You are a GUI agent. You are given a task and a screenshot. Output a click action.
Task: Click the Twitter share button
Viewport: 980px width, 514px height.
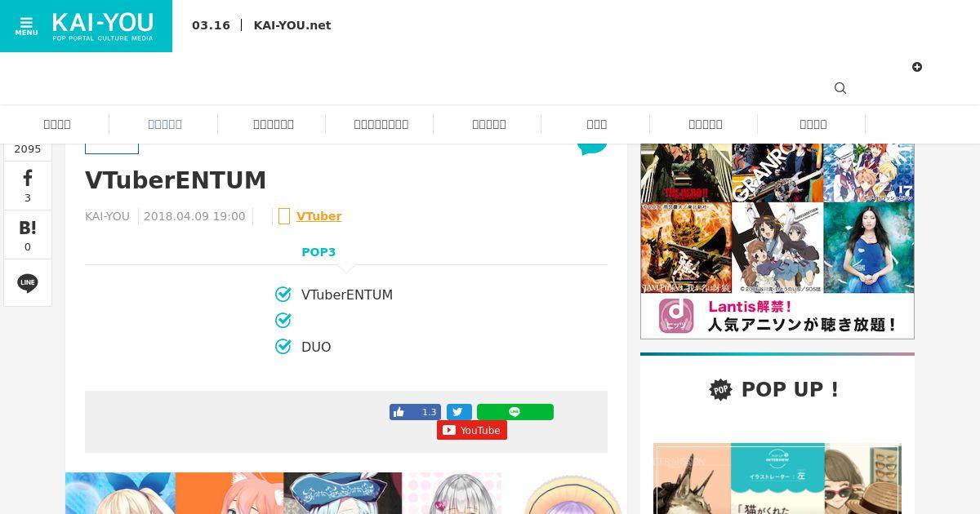459,412
